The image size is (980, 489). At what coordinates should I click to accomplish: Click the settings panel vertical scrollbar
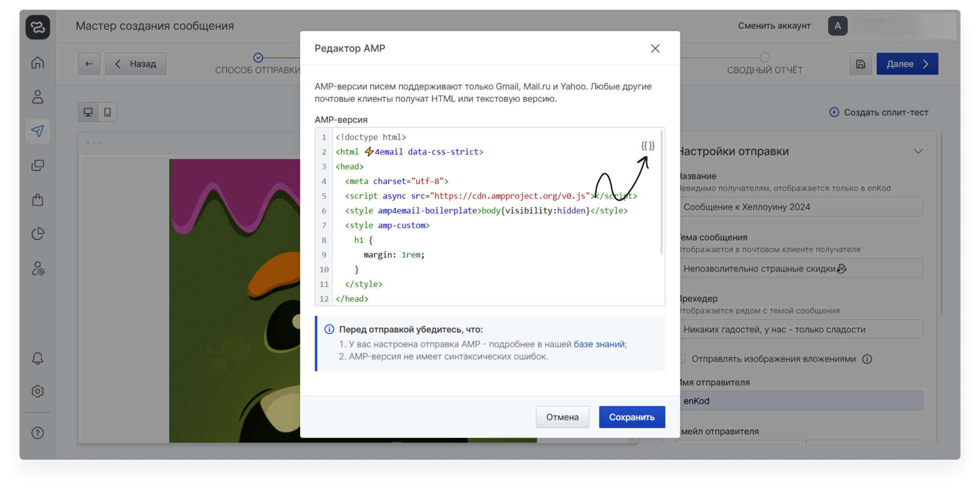942,223
